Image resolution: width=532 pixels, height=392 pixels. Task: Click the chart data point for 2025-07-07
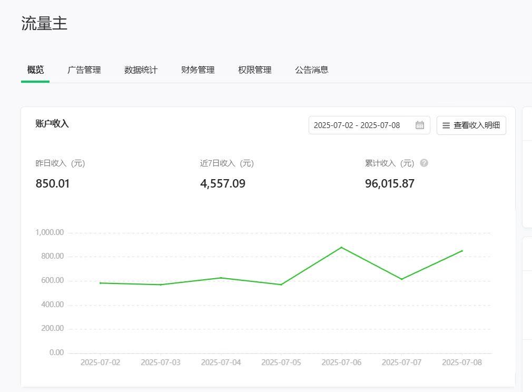click(x=402, y=279)
